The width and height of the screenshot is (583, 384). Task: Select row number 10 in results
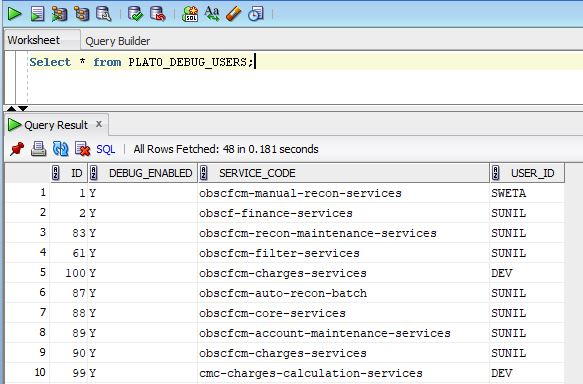[40, 372]
